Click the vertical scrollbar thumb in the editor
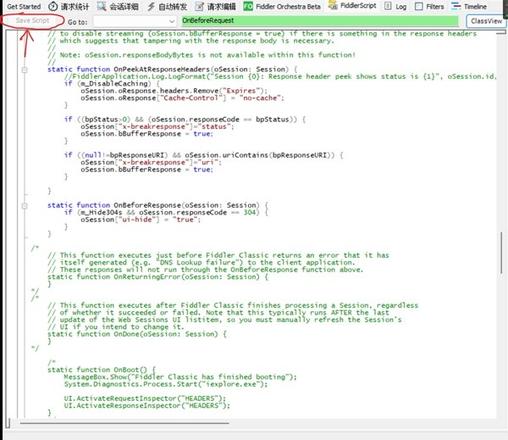This screenshot has width=508, height=440. [501, 253]
